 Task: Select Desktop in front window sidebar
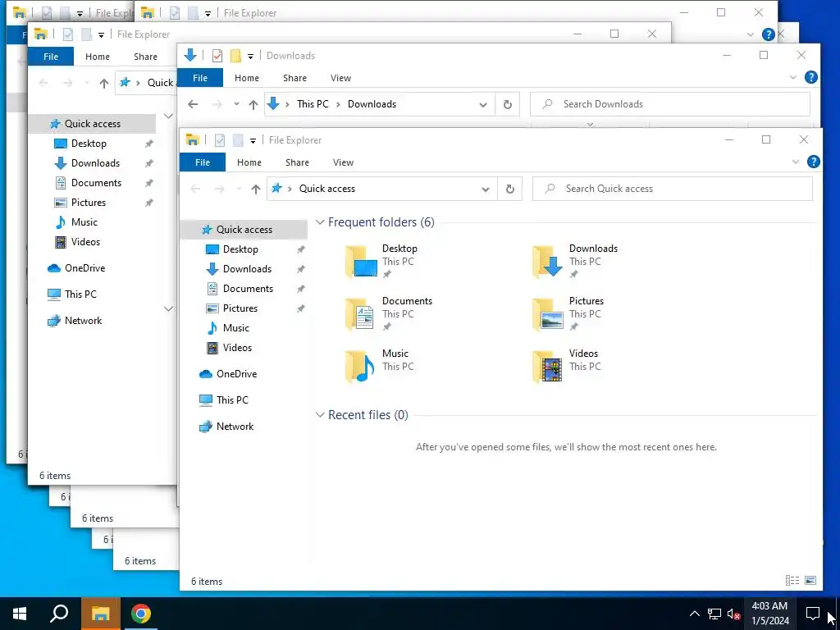click(240, 249)
